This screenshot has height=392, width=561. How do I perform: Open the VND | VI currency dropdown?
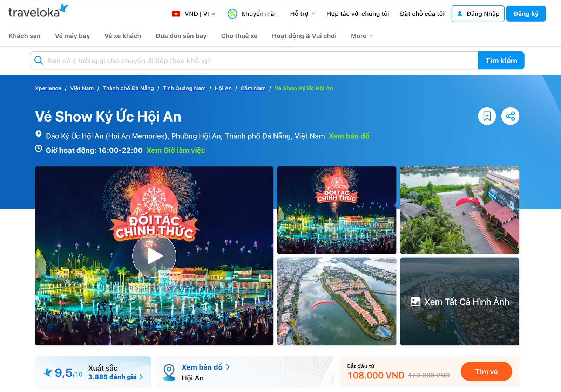(194, 14)
